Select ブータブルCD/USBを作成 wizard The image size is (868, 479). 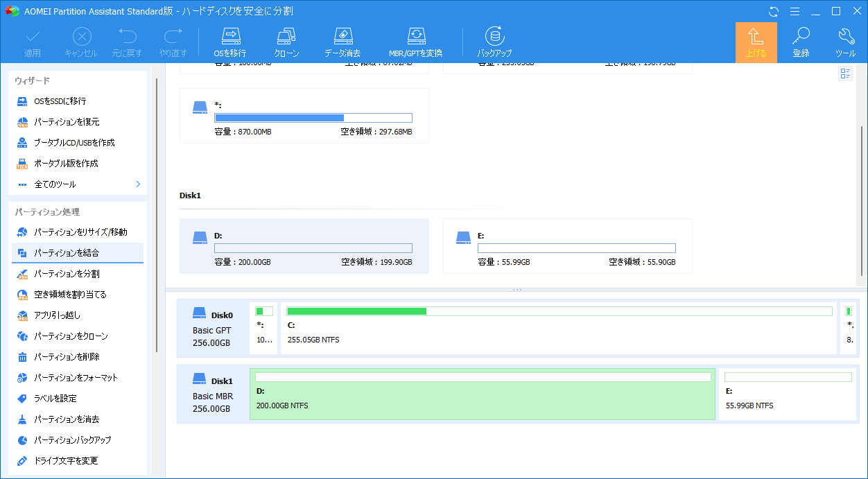pos(79,143)
